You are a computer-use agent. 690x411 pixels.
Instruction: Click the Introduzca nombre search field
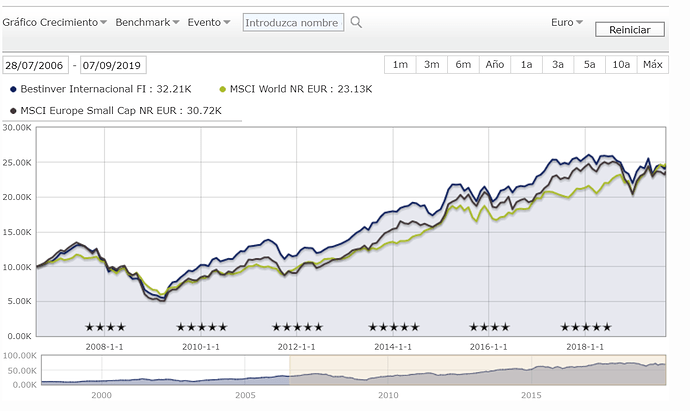[293, 22]
